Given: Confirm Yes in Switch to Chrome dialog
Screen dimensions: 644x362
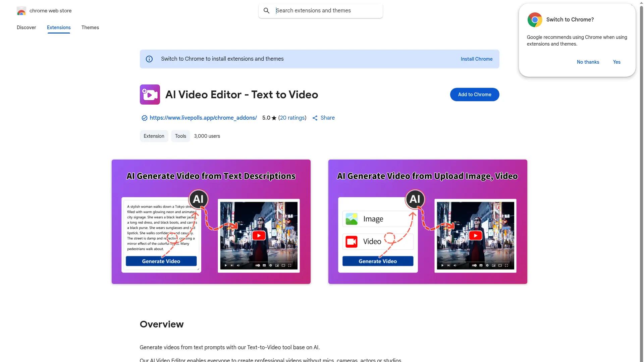Looking at the screenshot, I should tap(616, 62).
